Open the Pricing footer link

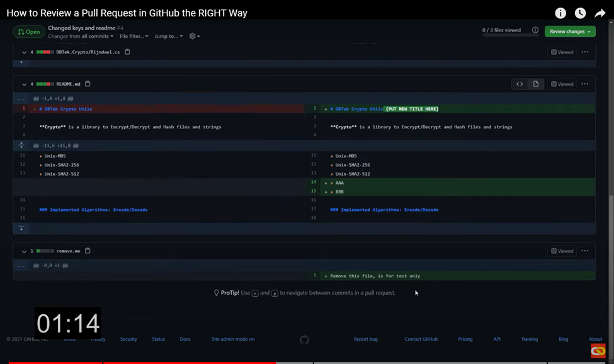tap(465, 339)
